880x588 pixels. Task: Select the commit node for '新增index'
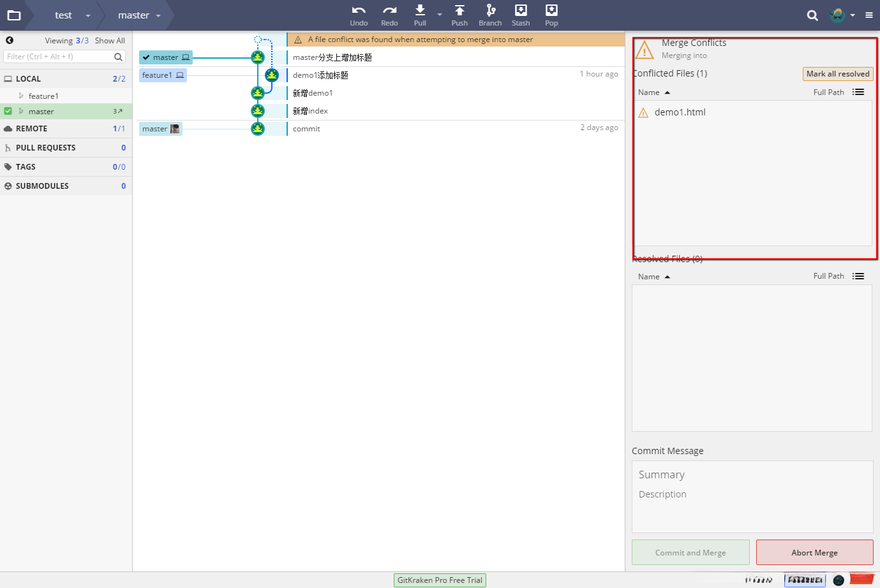pyautogui.click(x=258, y=111)
